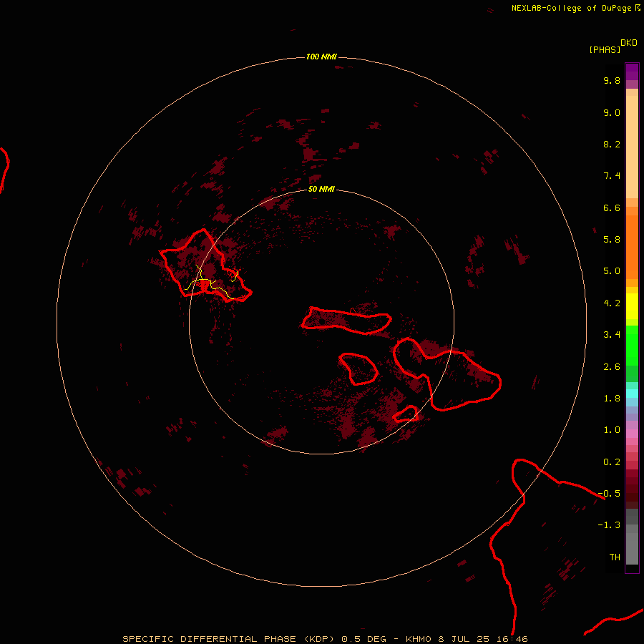Click the 7.4 scale value

(x=612, y=176)
